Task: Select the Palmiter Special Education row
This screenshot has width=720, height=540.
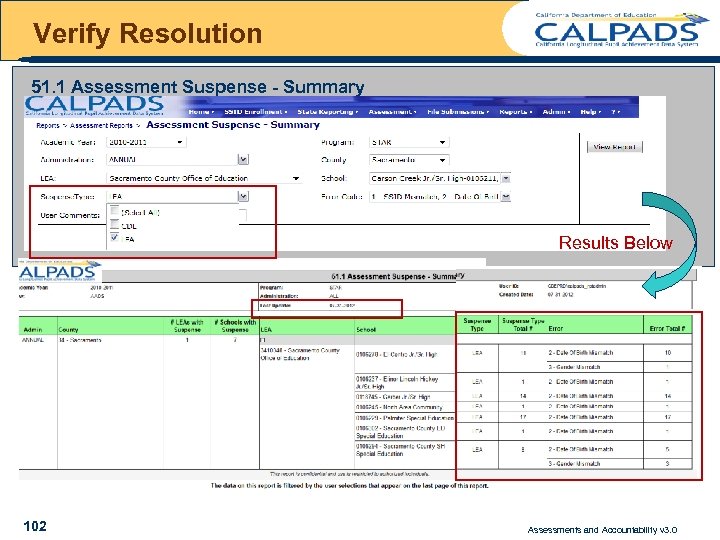Action: (405, 418)
